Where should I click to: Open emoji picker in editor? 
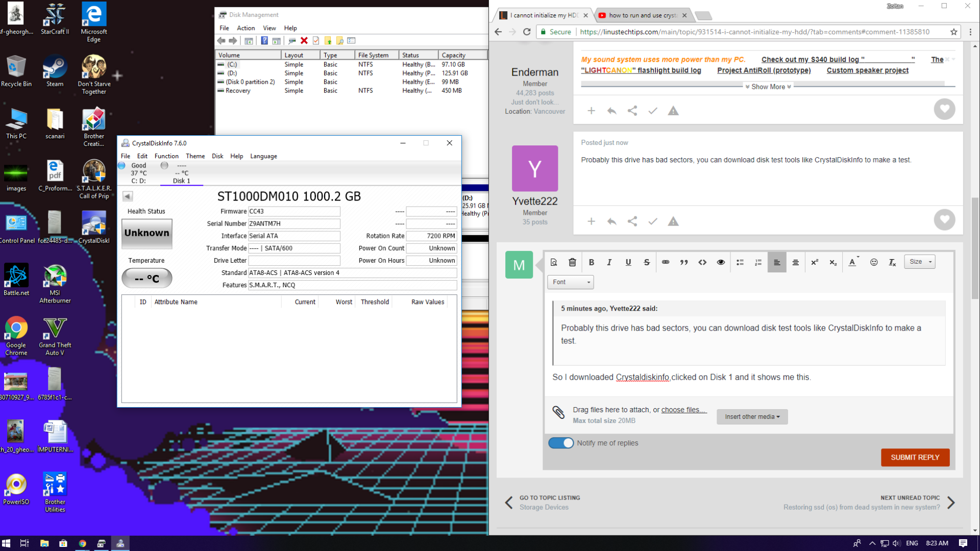click(874, 262)
